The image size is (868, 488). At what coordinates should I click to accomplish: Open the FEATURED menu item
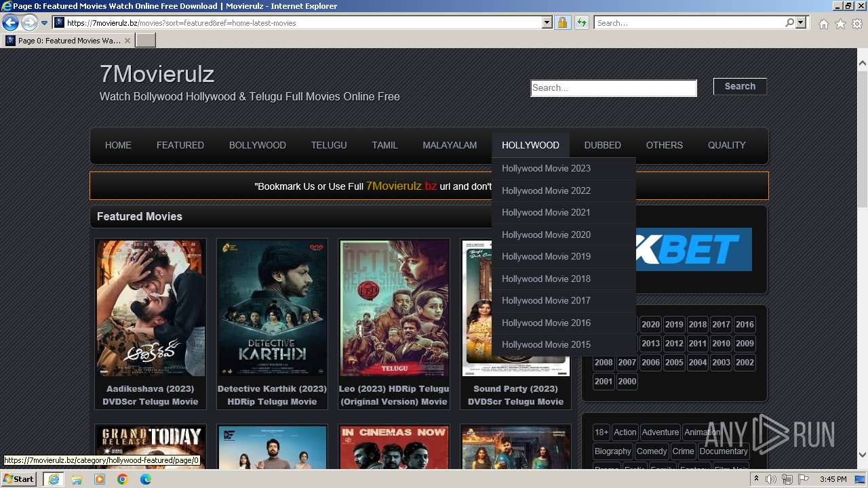click(x=180, y=145)
